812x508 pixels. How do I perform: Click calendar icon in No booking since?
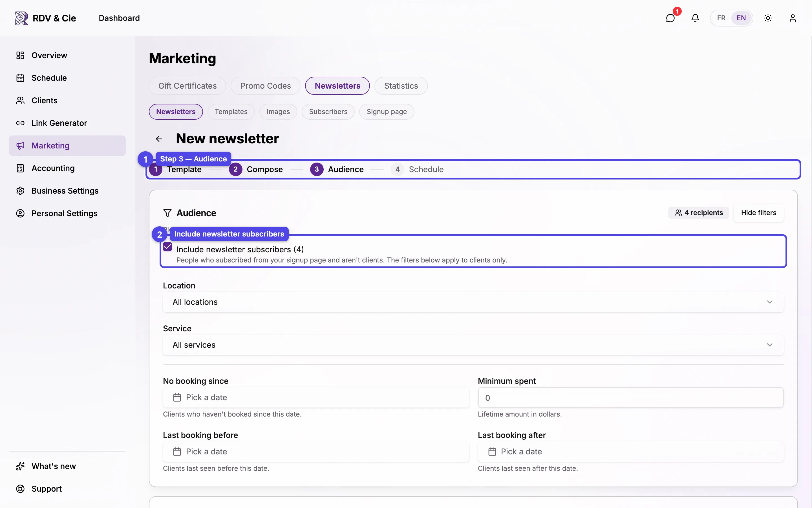[x=177, y=397]
